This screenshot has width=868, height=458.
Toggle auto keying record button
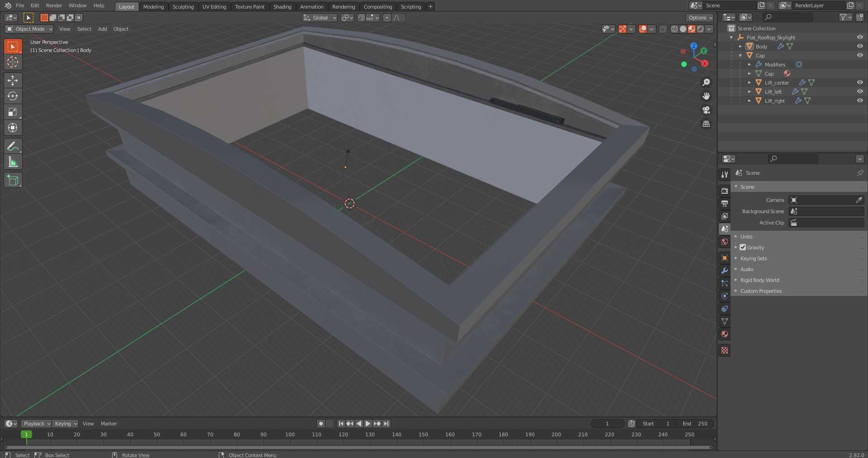[321, 424]
